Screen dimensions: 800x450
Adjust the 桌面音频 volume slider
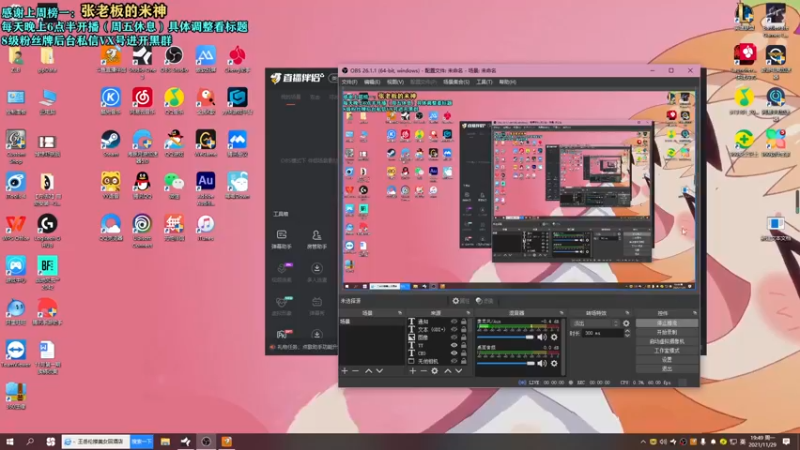point(506,363)
